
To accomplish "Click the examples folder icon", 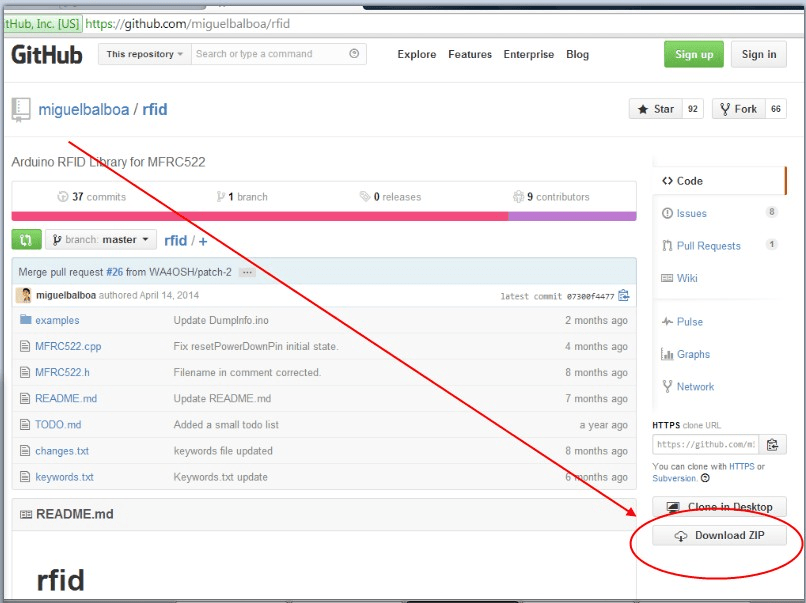I will tap(25, 320).
